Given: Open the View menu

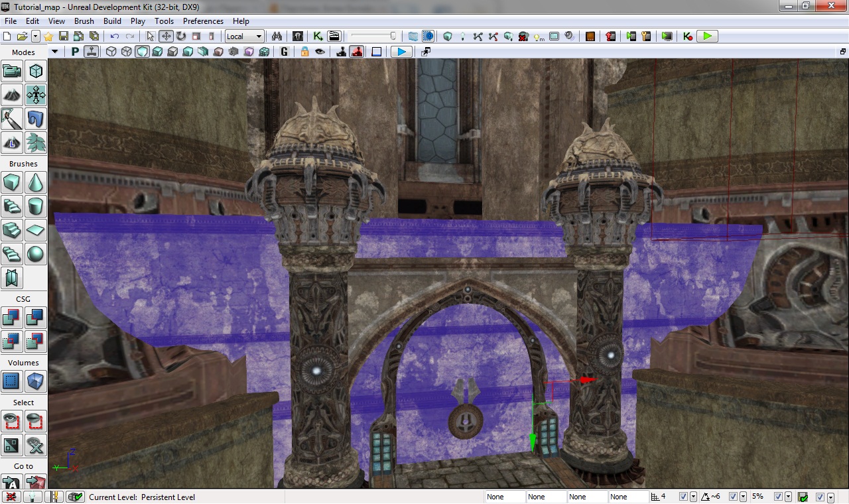Looking at the screenshot, I should click(x=56, y=21).
